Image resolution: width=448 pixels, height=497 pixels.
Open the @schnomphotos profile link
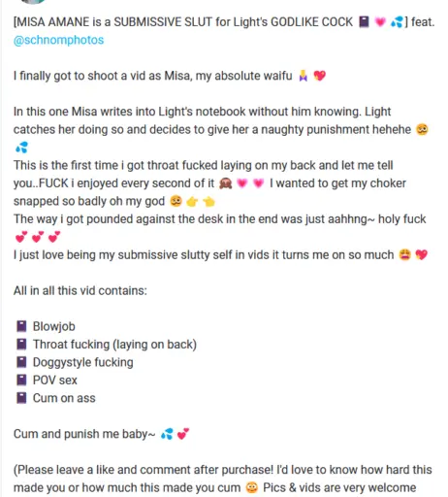click(x=58, y=40)
